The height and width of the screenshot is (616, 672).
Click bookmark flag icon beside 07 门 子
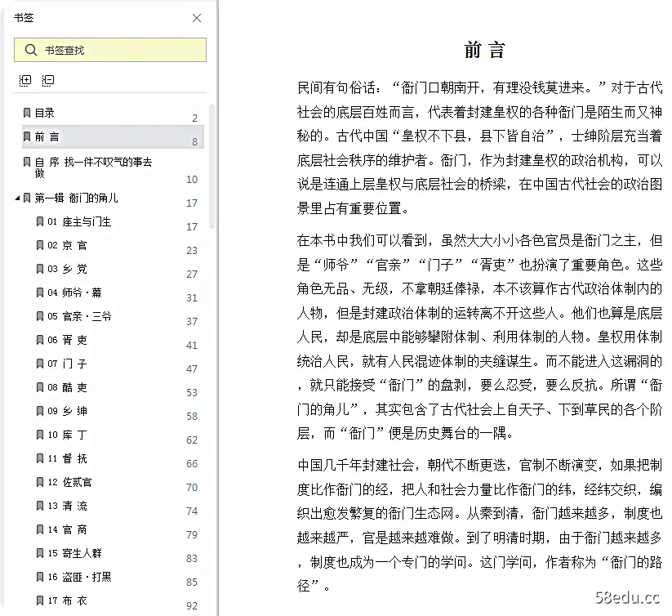point(40,364)
